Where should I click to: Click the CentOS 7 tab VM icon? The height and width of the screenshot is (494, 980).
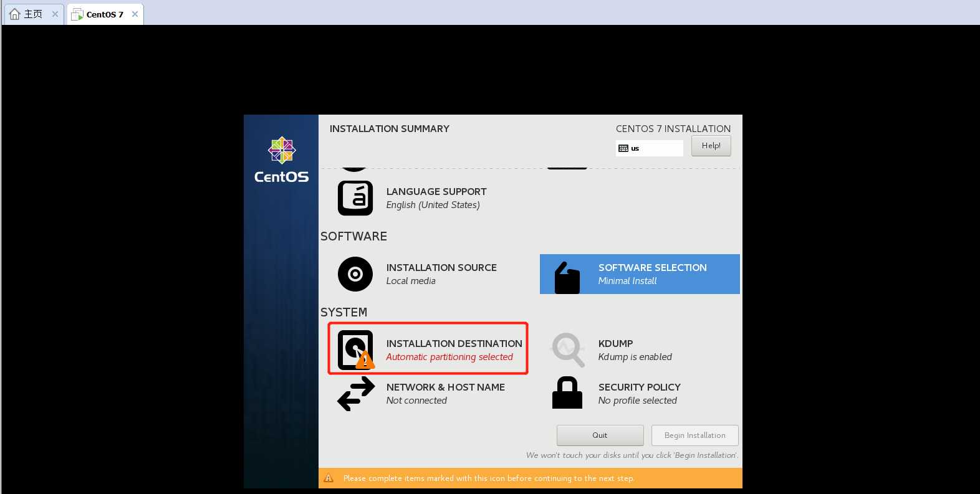coord(77,14)
